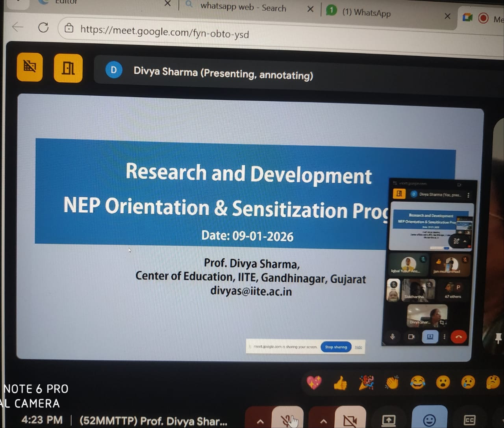504x428 pixels.
Task: Toggle closed captions with the CC button
Action: tap(470, 420)
